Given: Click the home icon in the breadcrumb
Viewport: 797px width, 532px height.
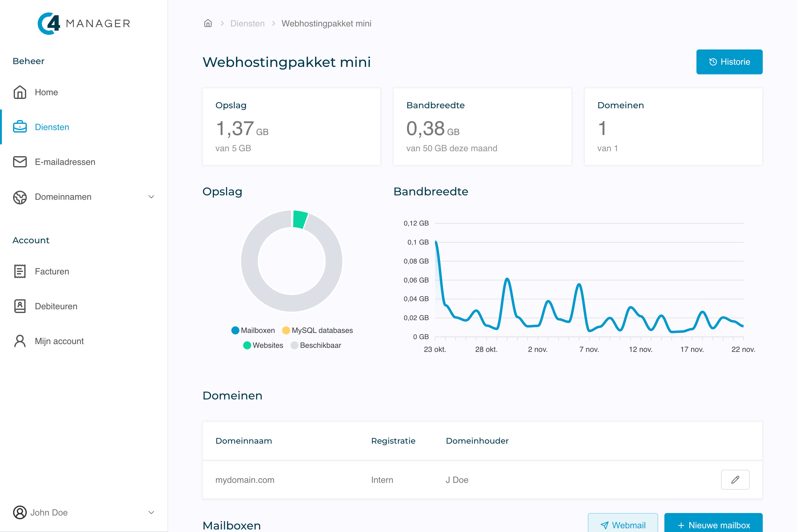Looking at the screenshot, I should [x=208, y=23].
